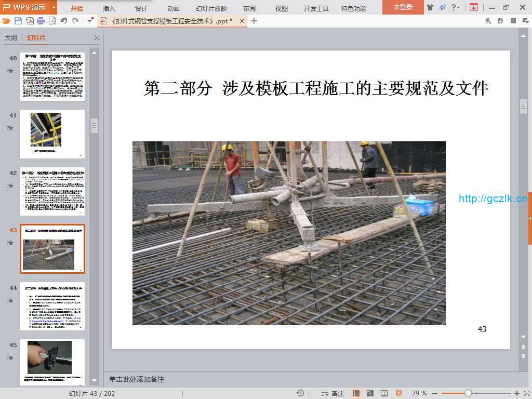
Task: Switch to slide sorter view
Action: (370, 393)
